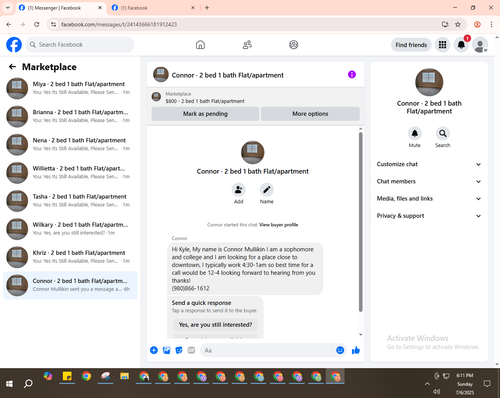Image resolution: width=500 pixels, height=398 pixels.
Task: Open the tab search dropdown arrow in Chrome
Action: point(8,8)
